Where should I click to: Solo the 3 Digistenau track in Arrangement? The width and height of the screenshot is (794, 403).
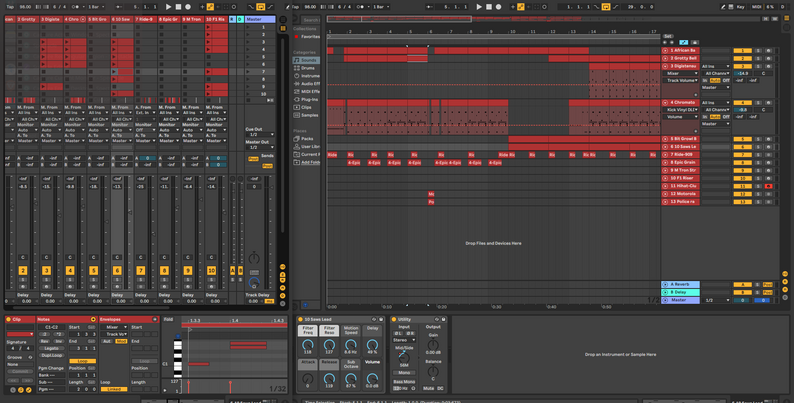point(758,66)
